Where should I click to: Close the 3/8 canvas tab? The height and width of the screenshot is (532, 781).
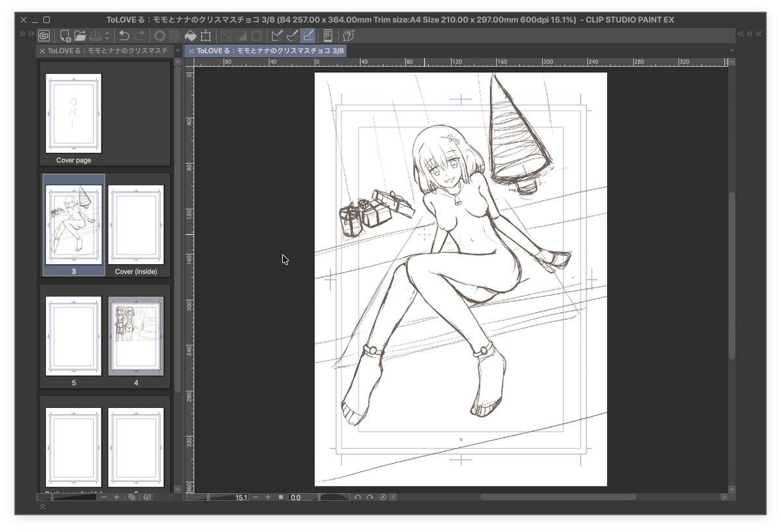tap(191, 50)
